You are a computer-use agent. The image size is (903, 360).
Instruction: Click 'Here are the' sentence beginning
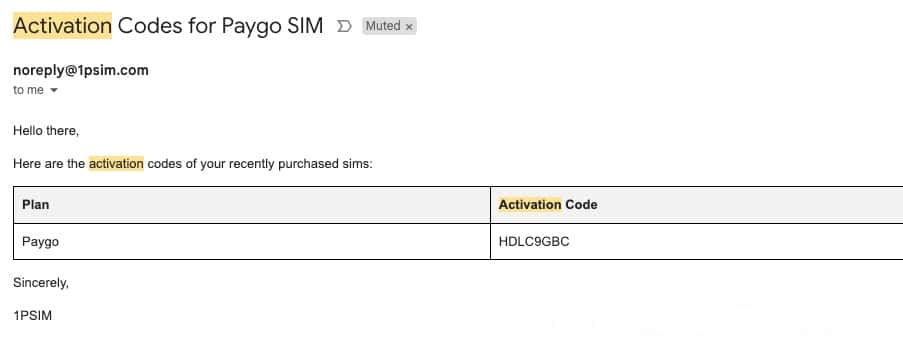click(x=49, y=164)
